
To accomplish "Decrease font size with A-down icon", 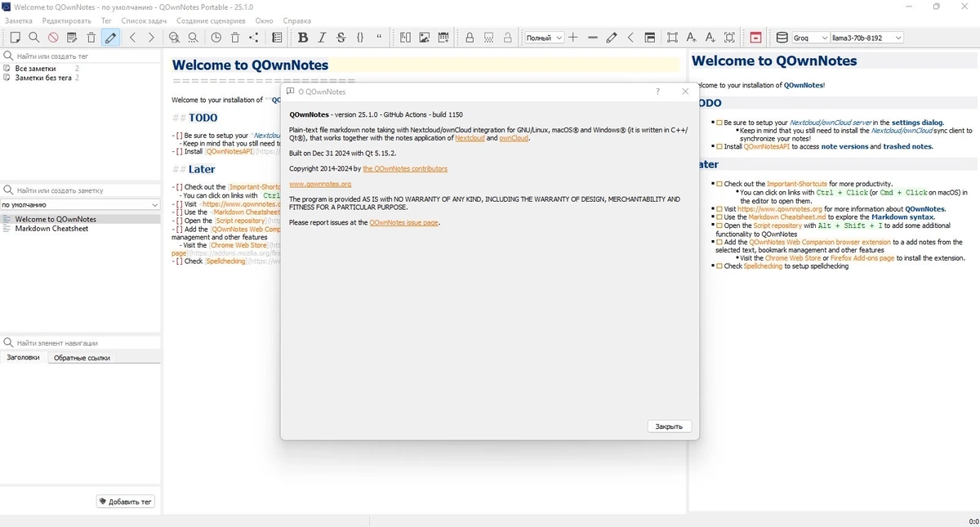I will tap(710, 38).
